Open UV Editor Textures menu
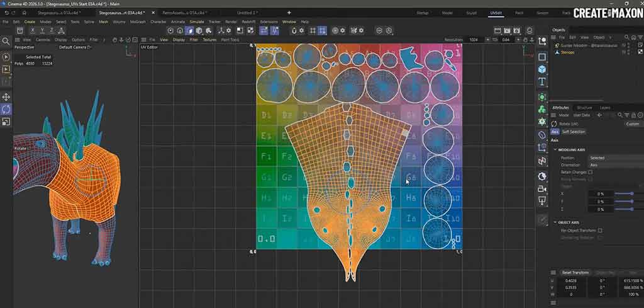This screenshot has height=308, width=644. pyautogui.click(x=209, y=40)
